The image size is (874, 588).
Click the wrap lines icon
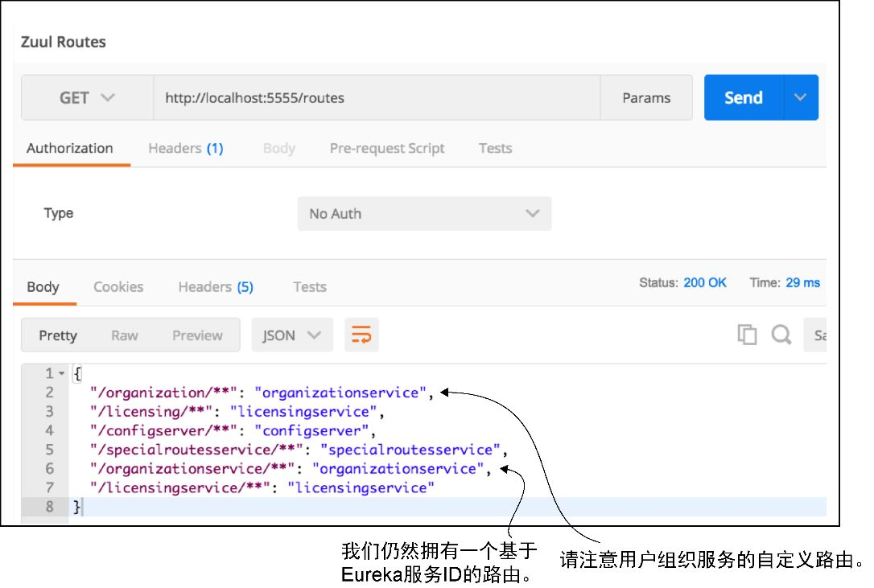(x=361, y=335)
